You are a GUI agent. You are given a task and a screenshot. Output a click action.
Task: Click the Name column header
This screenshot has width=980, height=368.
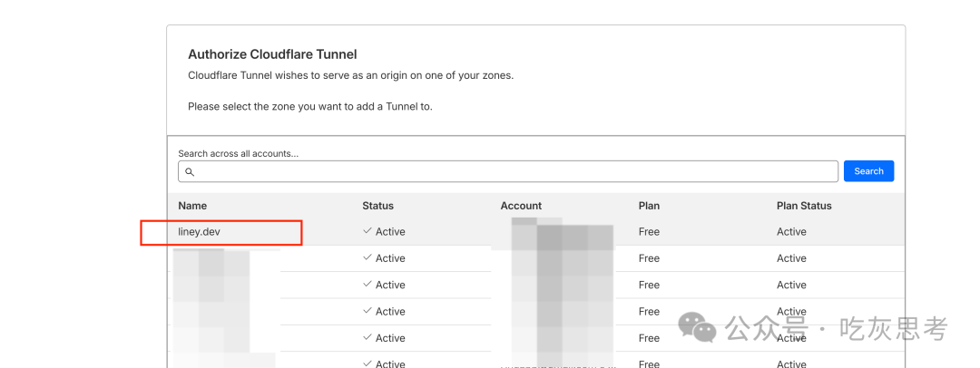(192, 206)
